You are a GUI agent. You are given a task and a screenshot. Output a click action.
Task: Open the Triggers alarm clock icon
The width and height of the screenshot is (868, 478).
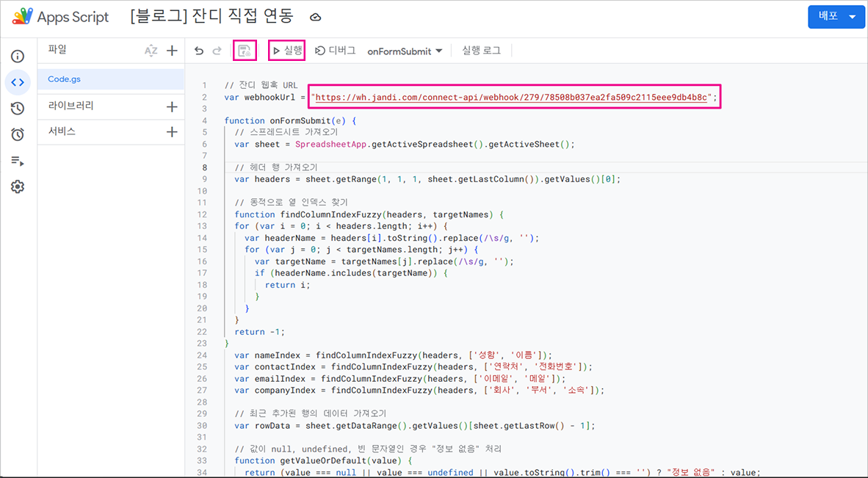(x=18, y=134)
